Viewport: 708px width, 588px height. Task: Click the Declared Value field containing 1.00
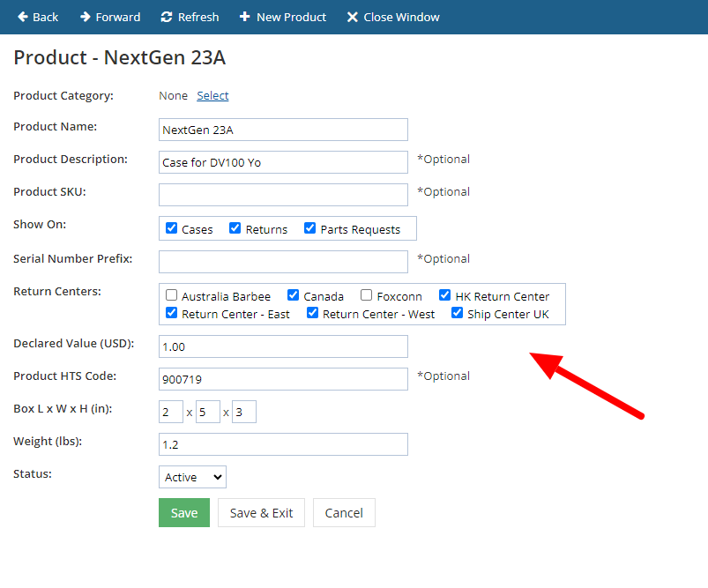tap(282, 346)
